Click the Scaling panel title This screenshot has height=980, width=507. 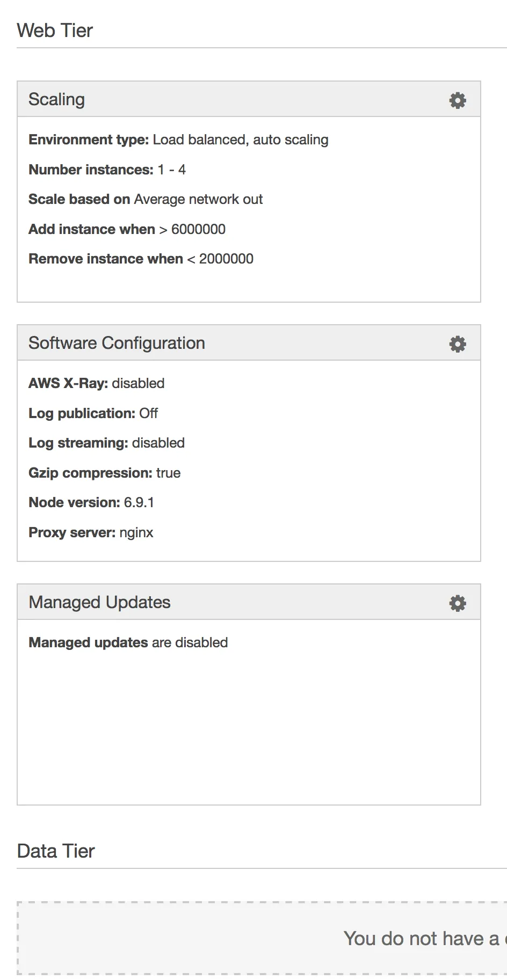point(56,100)
